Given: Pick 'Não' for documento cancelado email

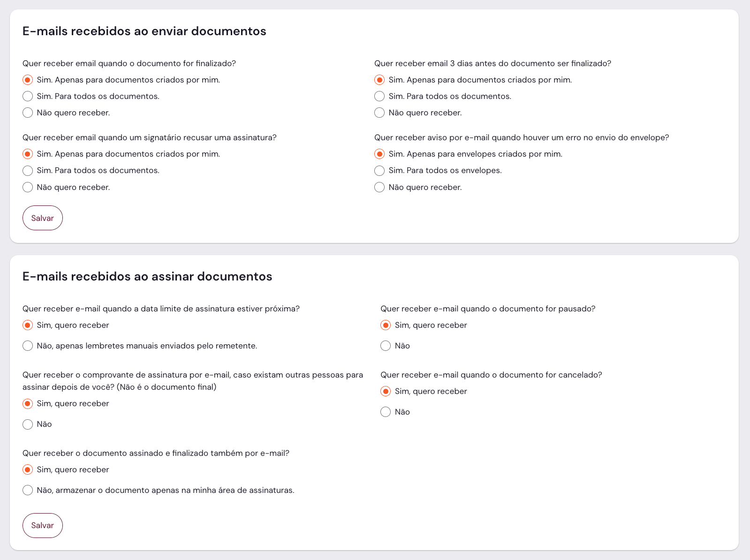Looking at the screenshot, I should [x=386, y=412].
